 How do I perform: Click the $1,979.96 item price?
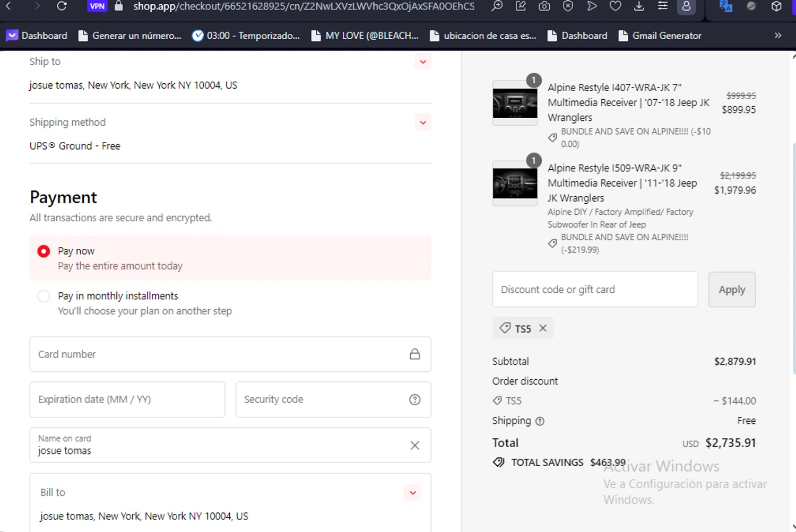tap(735, 190)
